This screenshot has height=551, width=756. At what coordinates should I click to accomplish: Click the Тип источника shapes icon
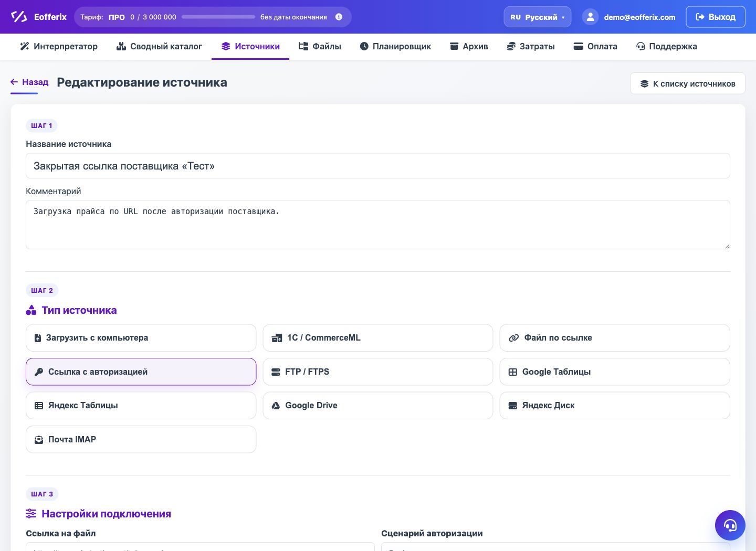(31, 310)
